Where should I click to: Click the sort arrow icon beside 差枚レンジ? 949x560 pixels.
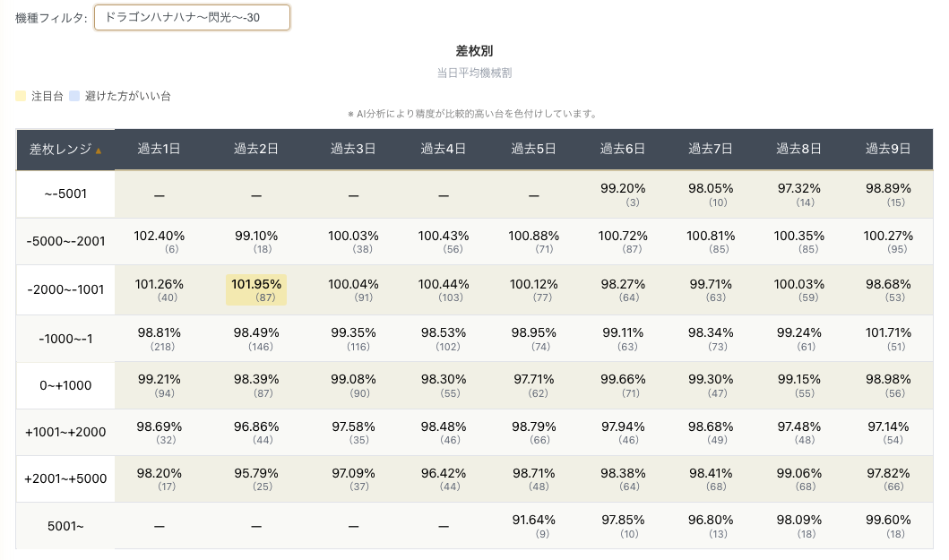(x=98, y=151)
